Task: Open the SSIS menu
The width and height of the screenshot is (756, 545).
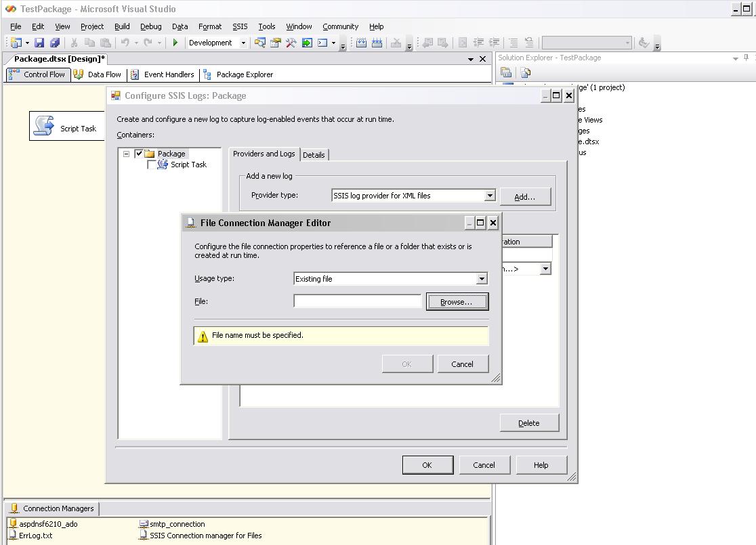Action: click(x=240, y=26)
